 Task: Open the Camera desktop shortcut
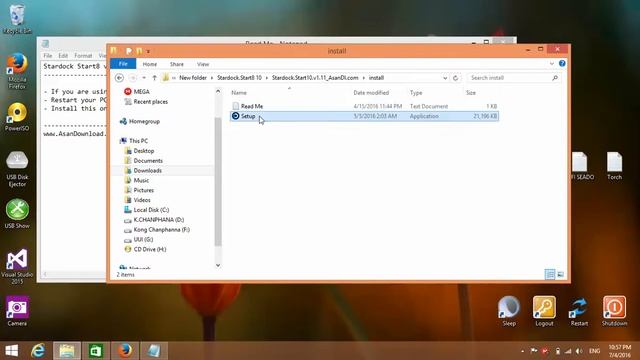tap(17, 311)
